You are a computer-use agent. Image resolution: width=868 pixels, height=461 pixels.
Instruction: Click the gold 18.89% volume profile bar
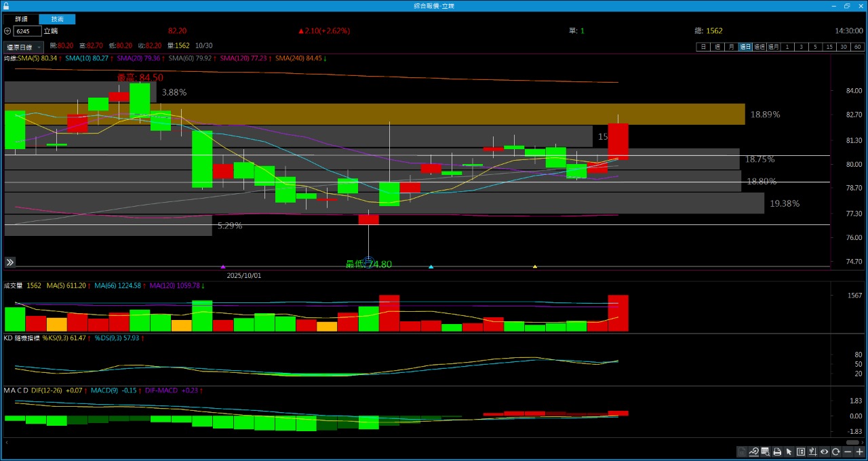pyautogui.click(x=374, y=115)
